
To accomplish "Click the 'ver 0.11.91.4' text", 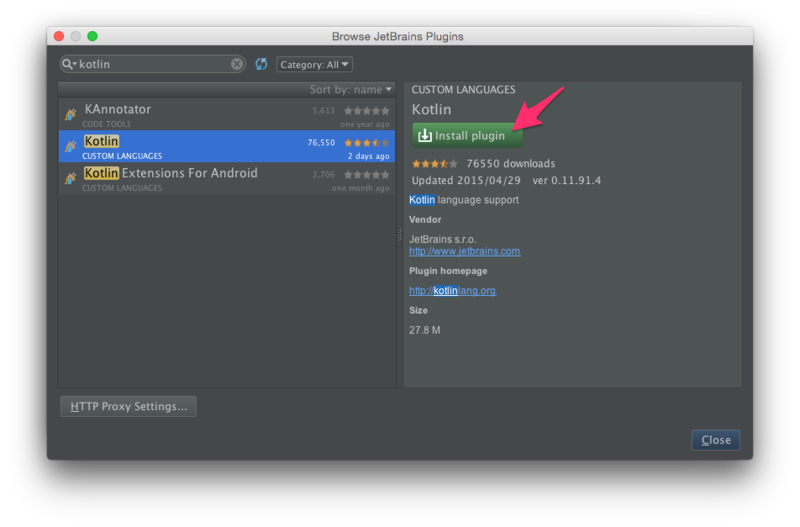I will point(567,181).
